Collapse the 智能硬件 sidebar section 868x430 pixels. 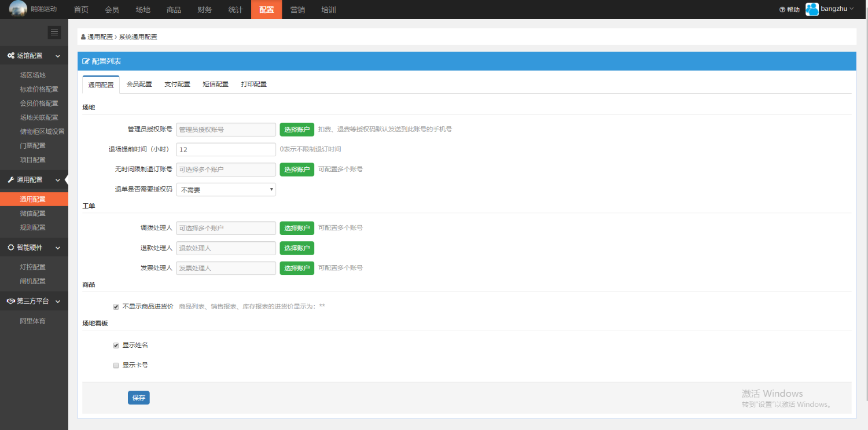pos(58,248)
